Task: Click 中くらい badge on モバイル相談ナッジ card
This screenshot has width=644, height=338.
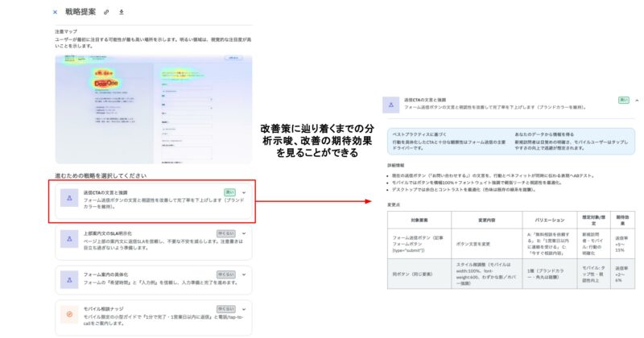Action: click(x=226, y=310)
